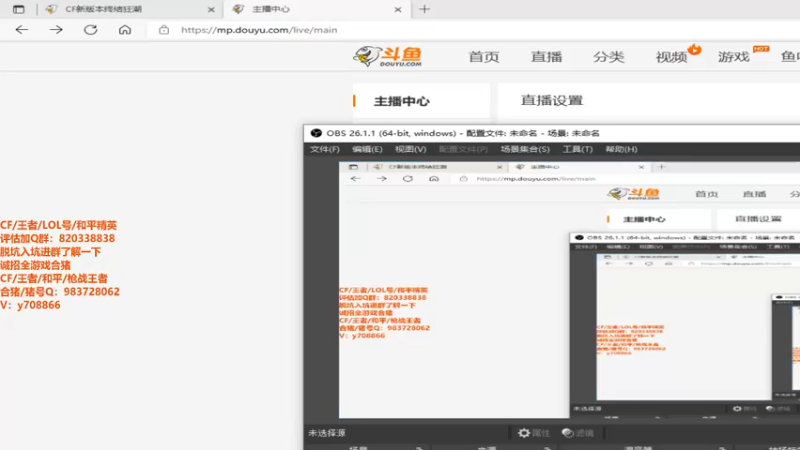
Task: Go back using browser back arrow
Action: coord(21,30)
